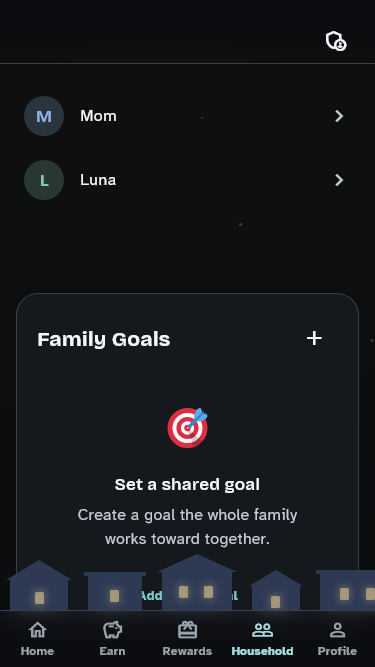375x667 pixels.
Task: Select the Rewards gift icon
Action: pos(187,630)
